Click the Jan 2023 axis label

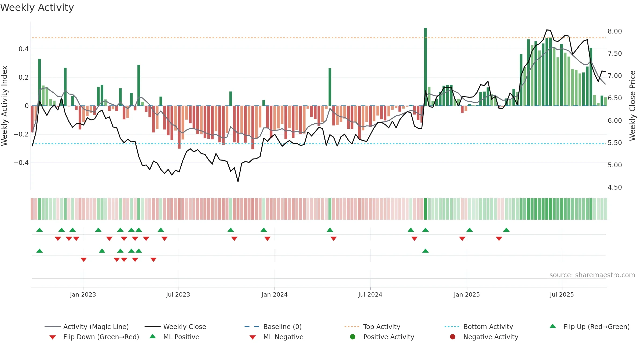tap(83, 294)
